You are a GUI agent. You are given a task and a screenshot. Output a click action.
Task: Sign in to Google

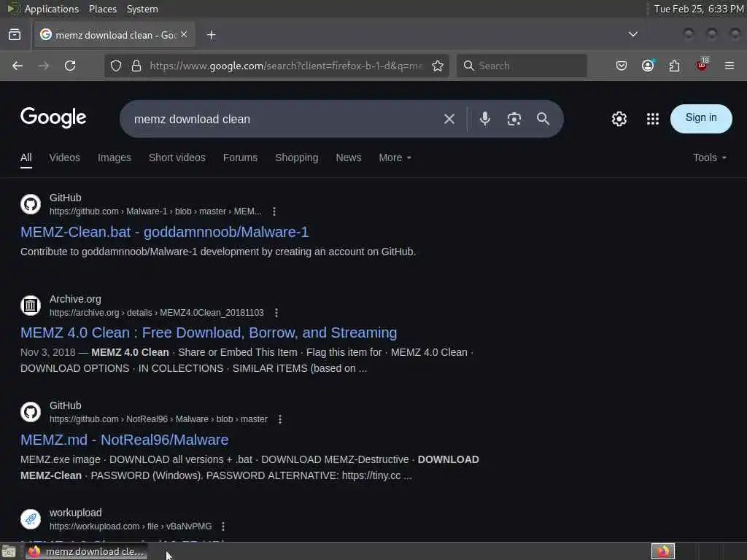click(701, 118)
